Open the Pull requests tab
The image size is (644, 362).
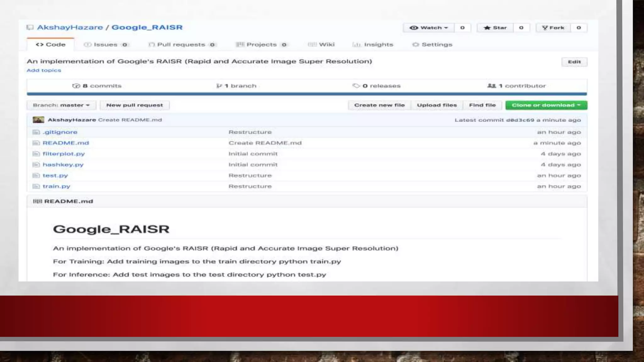(181, 45)
